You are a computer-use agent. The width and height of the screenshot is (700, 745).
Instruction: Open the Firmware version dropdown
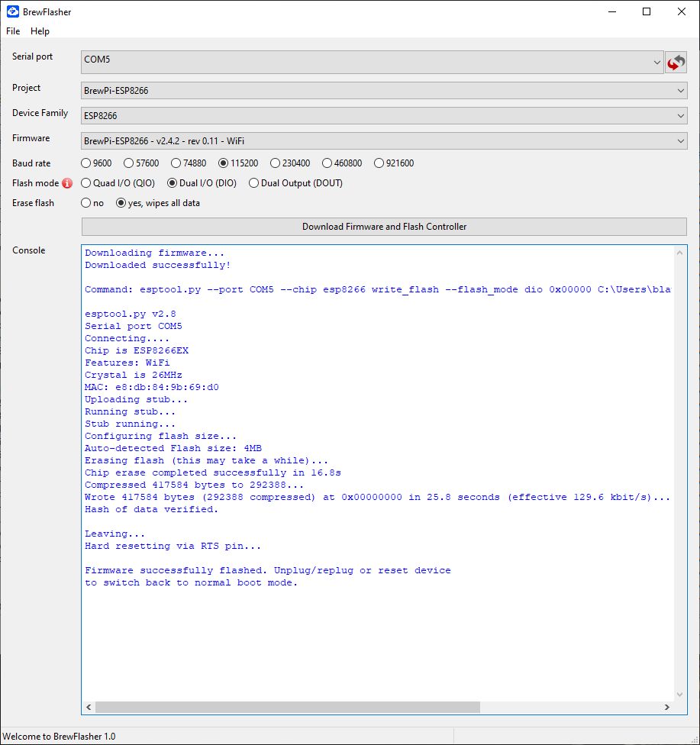384,140
